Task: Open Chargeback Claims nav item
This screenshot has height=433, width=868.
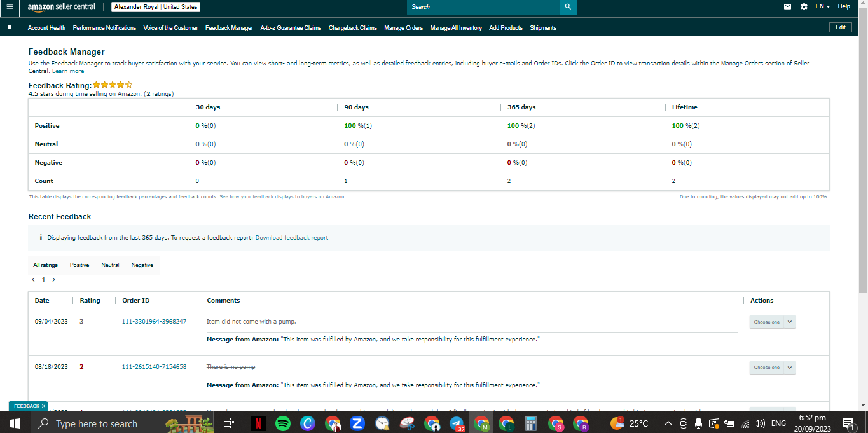Action: click(352, 28)
